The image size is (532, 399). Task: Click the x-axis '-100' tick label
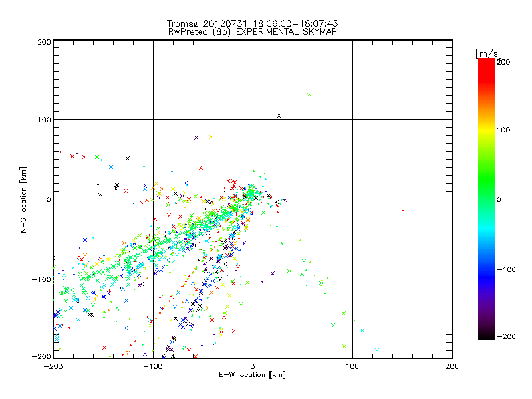(153, 366)
